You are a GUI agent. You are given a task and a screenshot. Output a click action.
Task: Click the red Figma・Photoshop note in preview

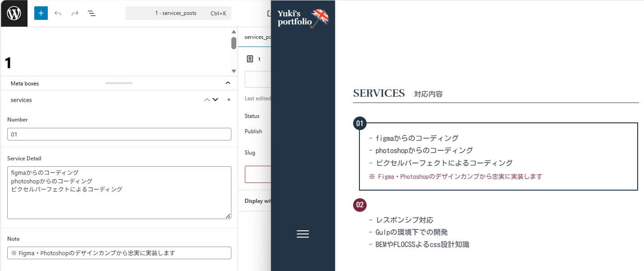(455, 177)
